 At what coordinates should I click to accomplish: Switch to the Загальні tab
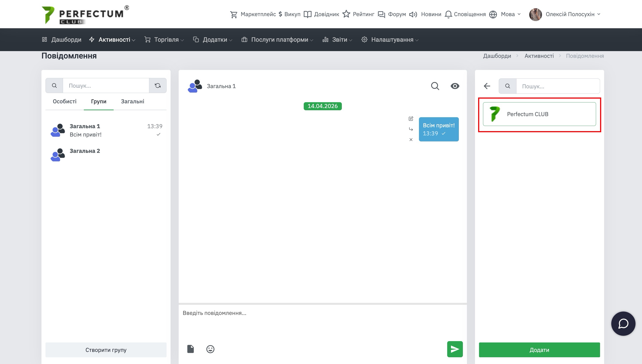(132, 101)
